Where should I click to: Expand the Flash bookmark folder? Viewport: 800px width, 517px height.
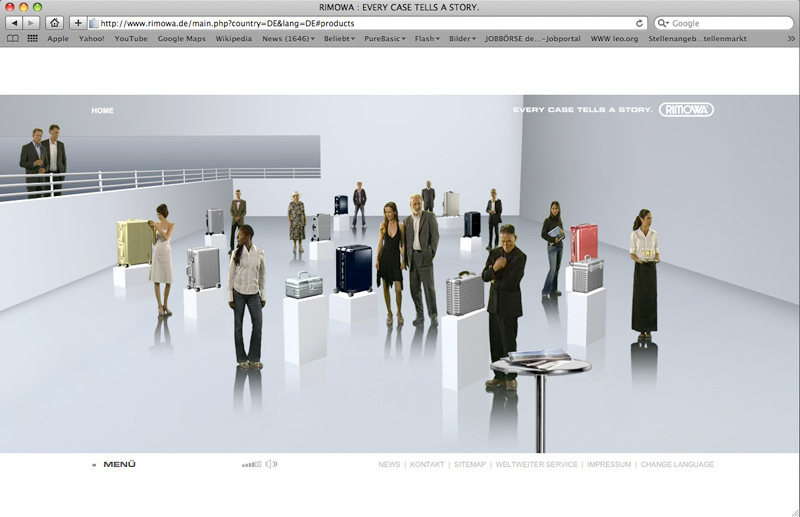(427, 38)
